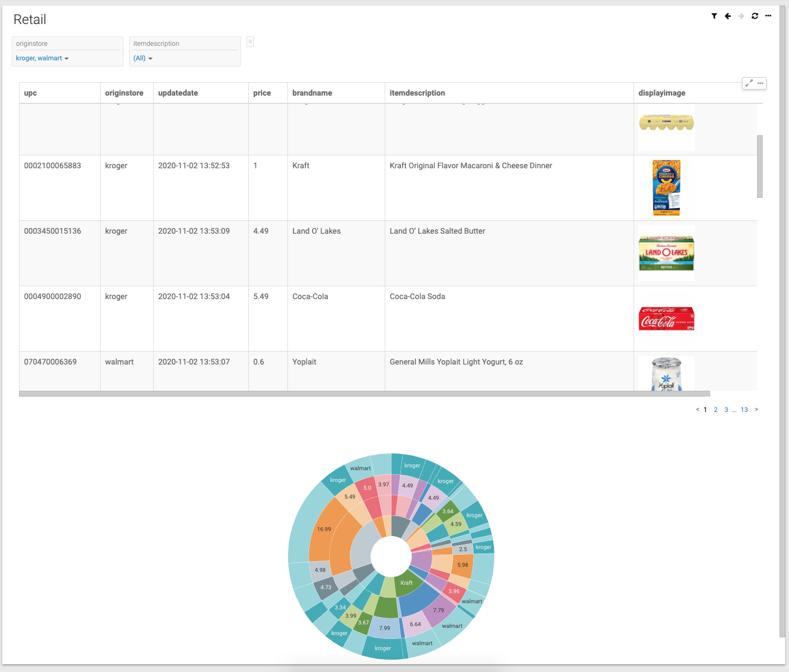Click the back arrow in dashboard toolbar
The width and height of the screenshot is (789, 672).
[x=727, y=16]
